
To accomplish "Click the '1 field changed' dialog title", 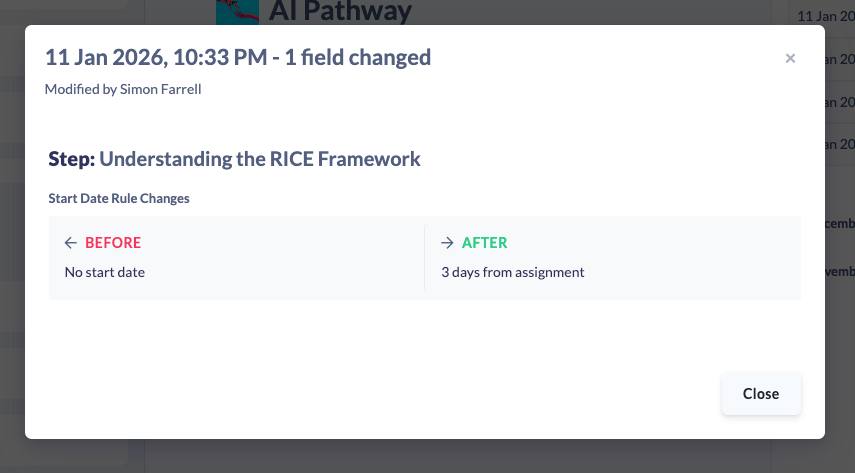I will [237, 57].
